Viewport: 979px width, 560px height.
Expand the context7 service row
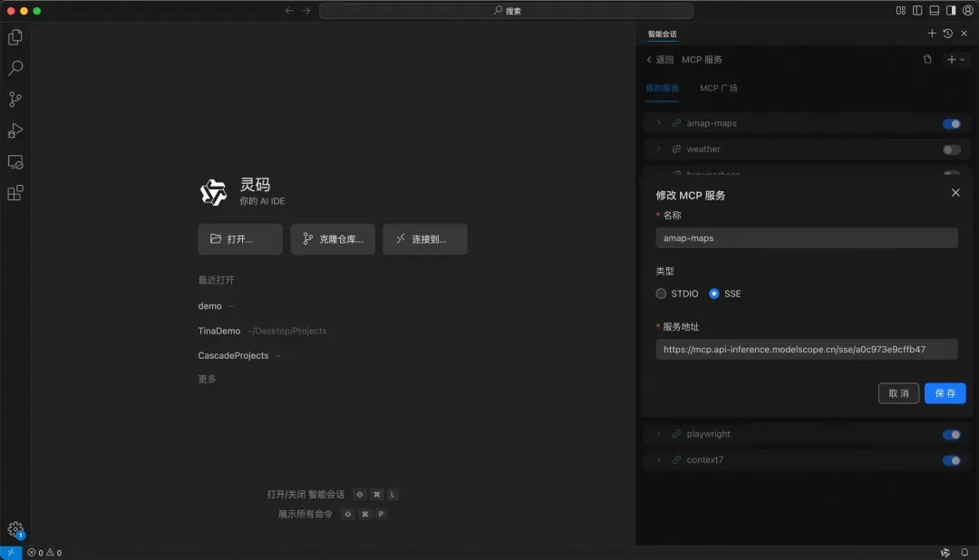point(658,460)
